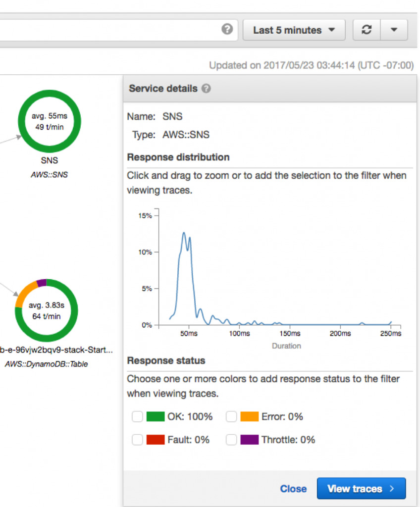Image resolution: width=420 pixels, height=507 pixels.
Task: Click the 'Duration' axis title
Action: coord(286,346)
